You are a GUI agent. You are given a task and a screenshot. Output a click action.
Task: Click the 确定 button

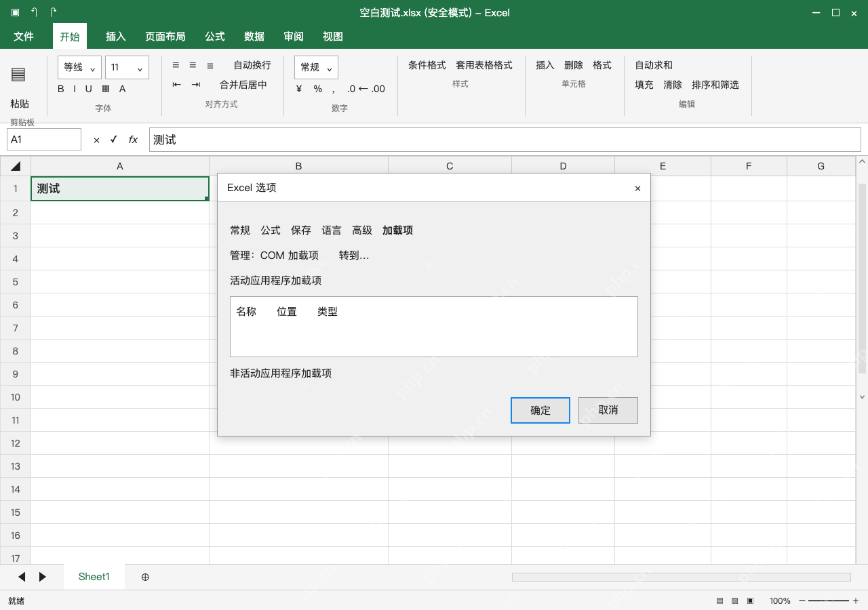coord(540,410)
